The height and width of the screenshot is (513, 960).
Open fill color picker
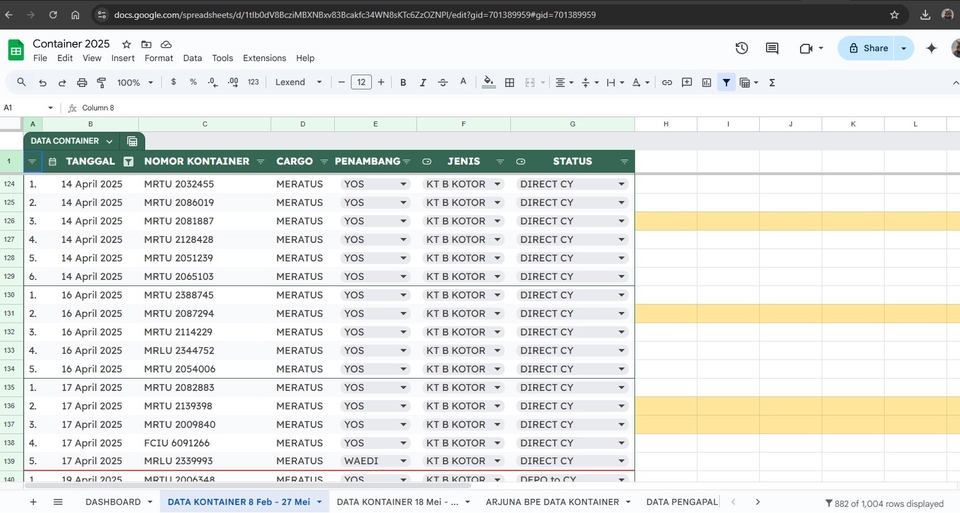489,82
